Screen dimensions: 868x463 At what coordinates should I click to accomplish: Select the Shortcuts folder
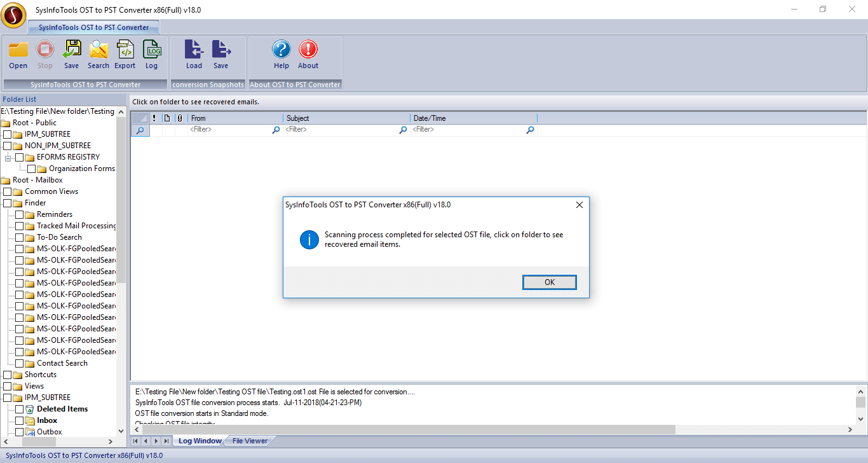coord(41,375)
